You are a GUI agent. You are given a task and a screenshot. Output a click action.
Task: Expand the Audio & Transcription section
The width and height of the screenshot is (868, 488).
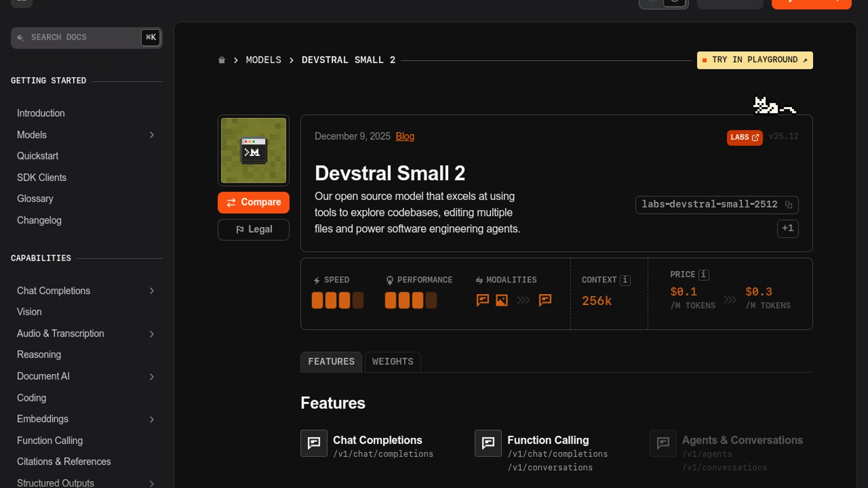pyautogui.click(x=152, y=334)
